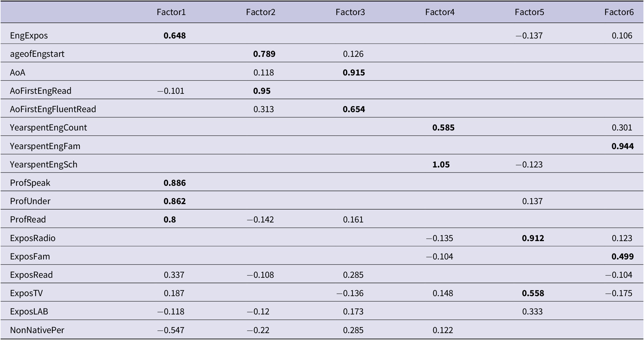Click the 0.944 value for YearspentEngFam
The image size is (644, 340).
pyautogui.click(x=623, y=146)
